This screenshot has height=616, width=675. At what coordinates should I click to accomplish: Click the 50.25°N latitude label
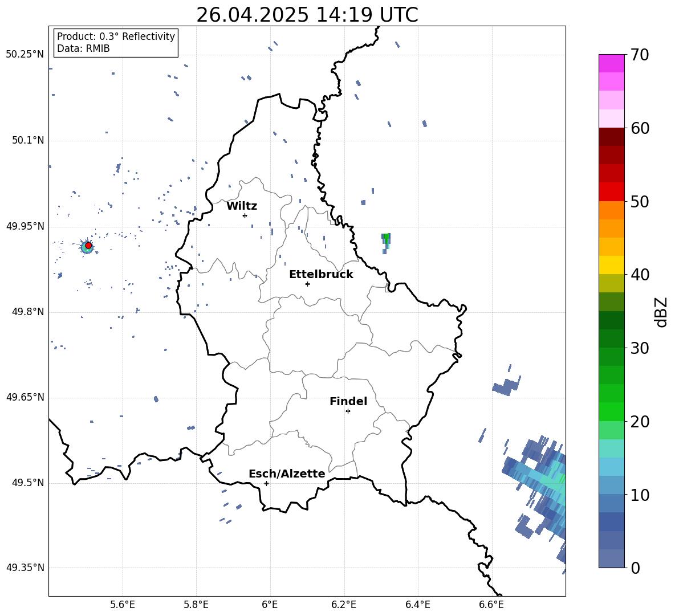[25, 55]
